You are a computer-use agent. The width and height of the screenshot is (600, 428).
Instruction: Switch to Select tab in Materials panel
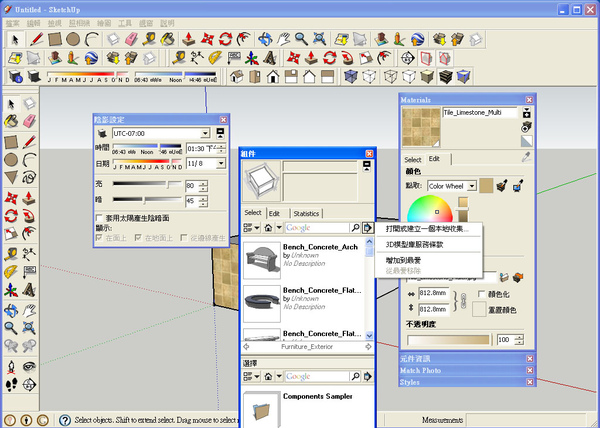[412, 159]
